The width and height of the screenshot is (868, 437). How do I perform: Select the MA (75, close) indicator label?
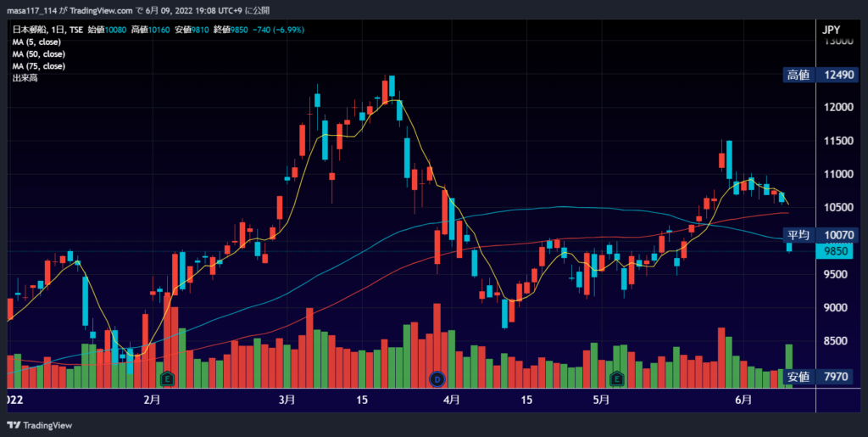click(39, 66)
